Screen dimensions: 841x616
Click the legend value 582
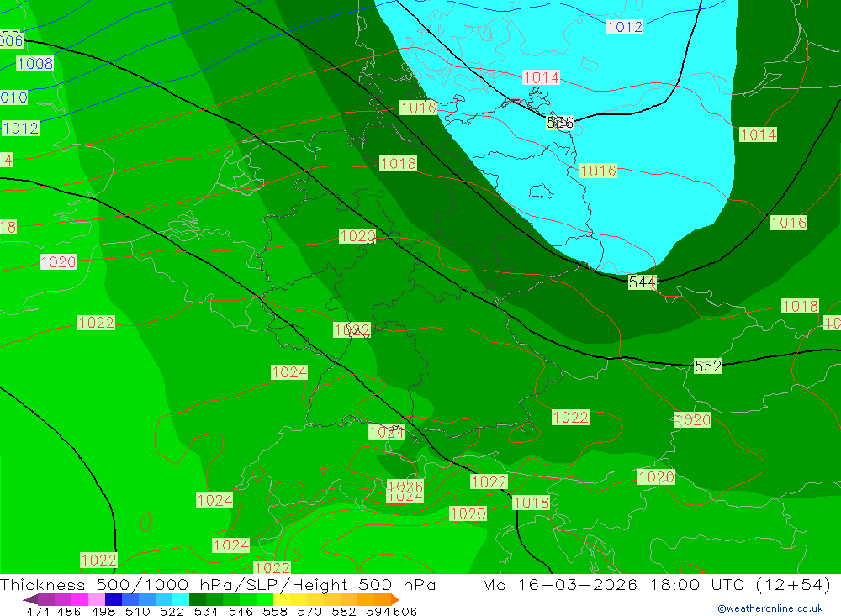click(344, 611)
